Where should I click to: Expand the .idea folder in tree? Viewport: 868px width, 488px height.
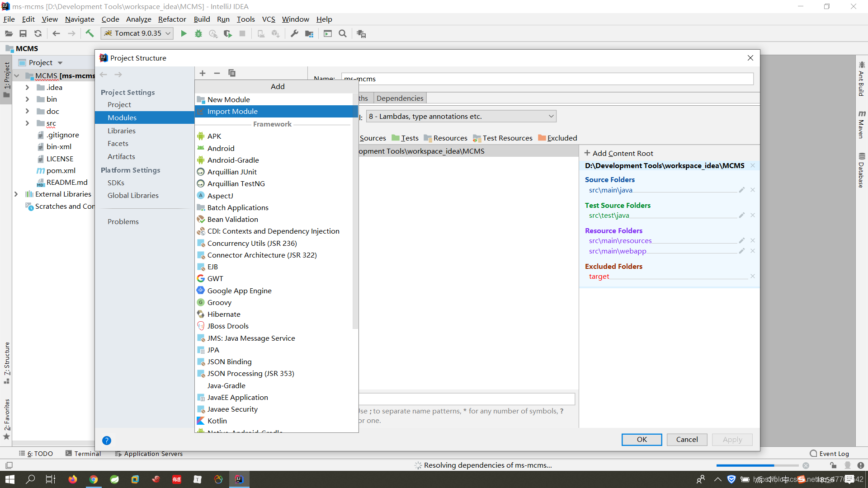pos(27,87)
